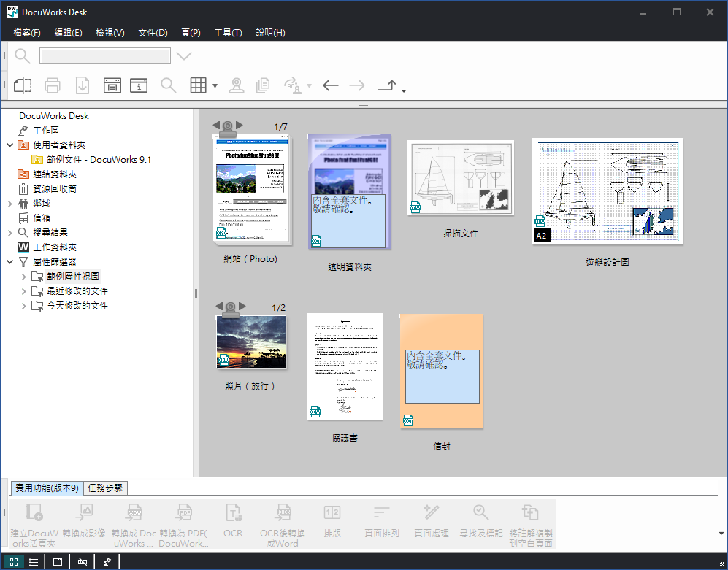Expand the 鄰域 tree node
The width and height of the screenshot is (728, 570).
(x=9, y=204)
